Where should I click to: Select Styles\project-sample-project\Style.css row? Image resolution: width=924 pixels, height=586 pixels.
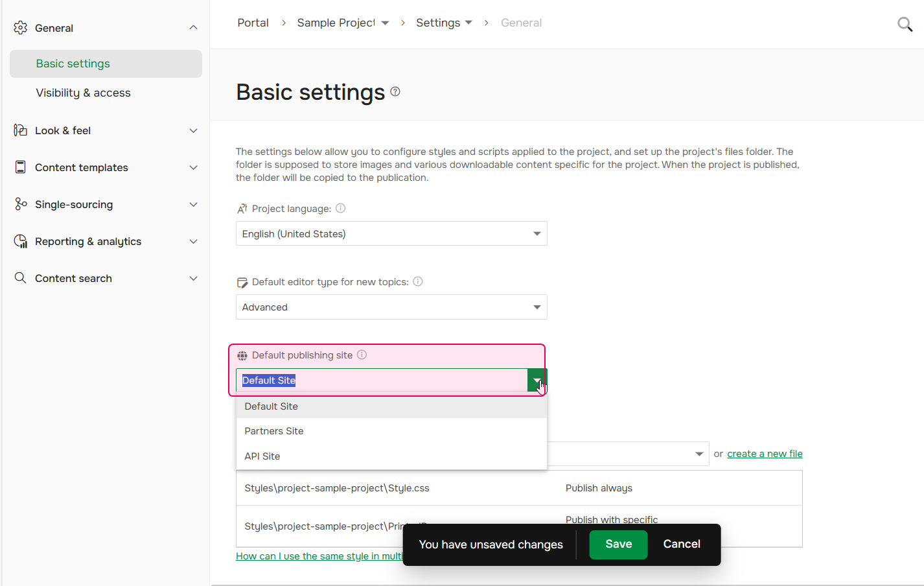519,488
